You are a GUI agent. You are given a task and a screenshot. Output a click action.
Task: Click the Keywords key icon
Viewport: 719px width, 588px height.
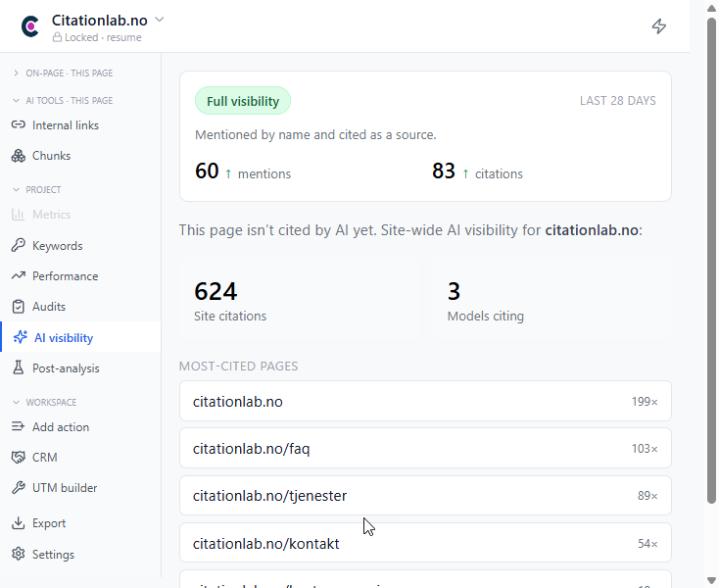pos(19,245)
